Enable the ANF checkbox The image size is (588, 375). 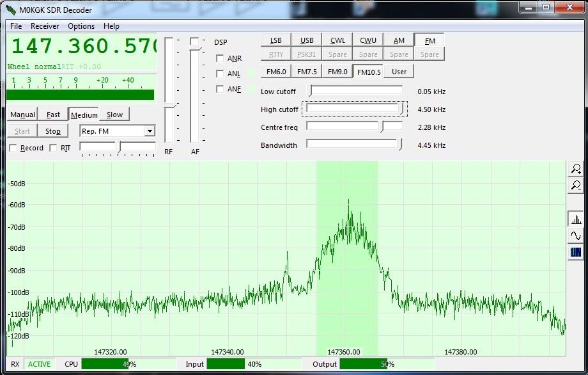(220, 89)
